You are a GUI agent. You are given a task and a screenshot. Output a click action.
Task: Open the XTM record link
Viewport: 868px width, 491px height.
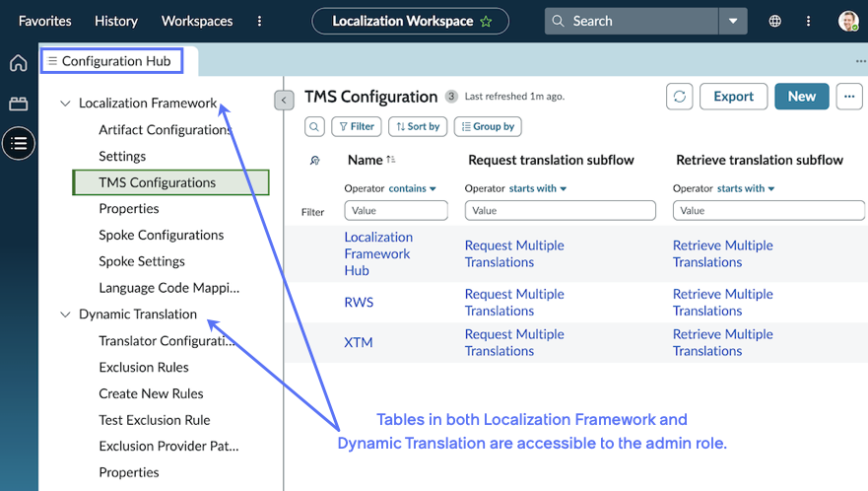(359, 342)
